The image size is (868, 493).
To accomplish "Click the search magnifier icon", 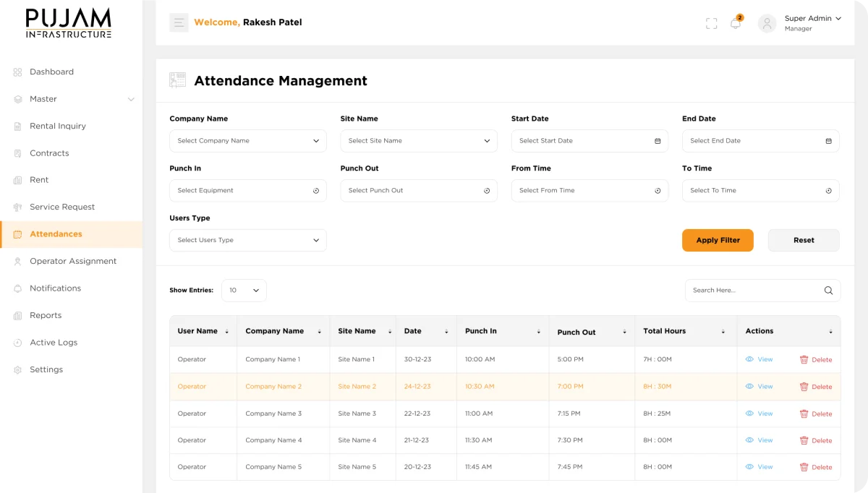I will (x=828, y=290).
